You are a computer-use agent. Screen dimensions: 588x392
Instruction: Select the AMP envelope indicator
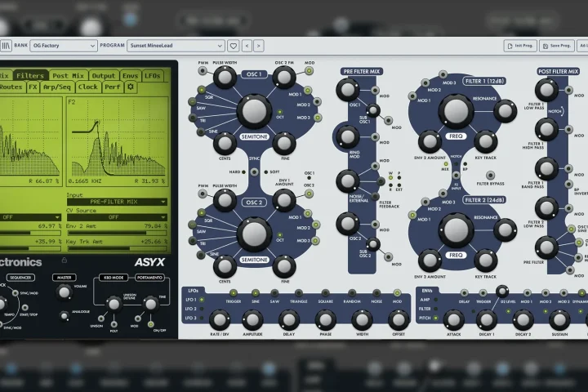pyautogui.click(x=435, y=300)
